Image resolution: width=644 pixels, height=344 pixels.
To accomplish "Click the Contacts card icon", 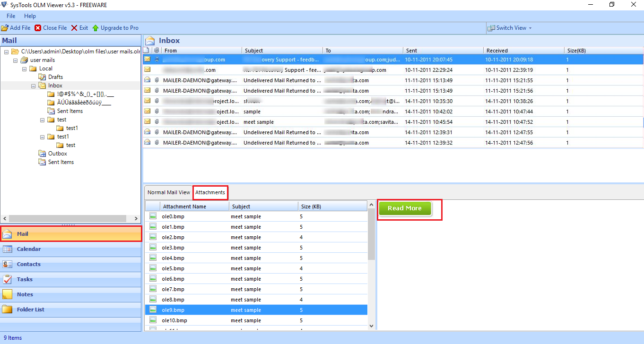I will 8,264.
